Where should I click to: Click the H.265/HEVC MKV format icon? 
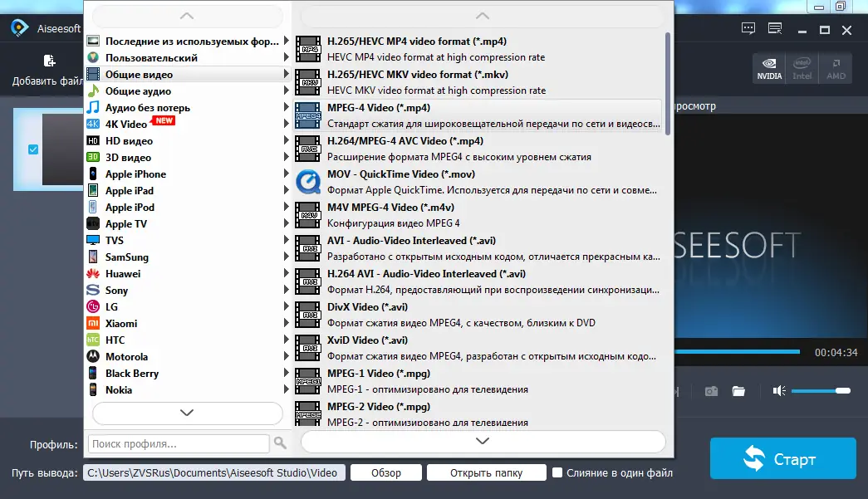point(308,82)
